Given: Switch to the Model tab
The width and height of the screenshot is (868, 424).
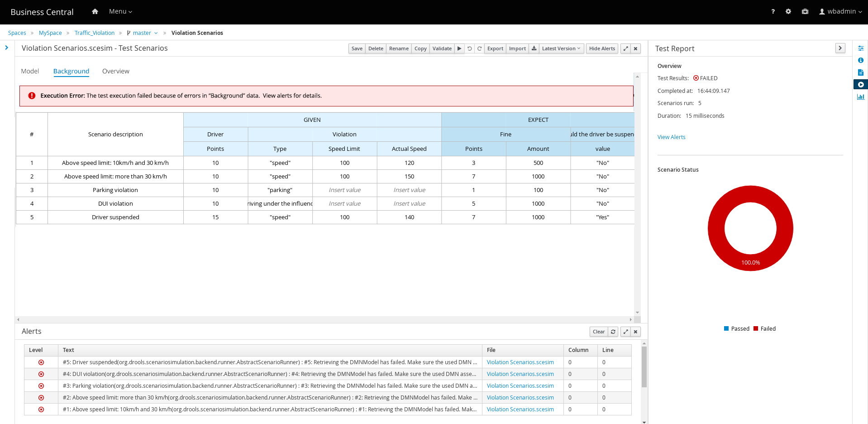Looking at the screenshot, I should (30, 71).
